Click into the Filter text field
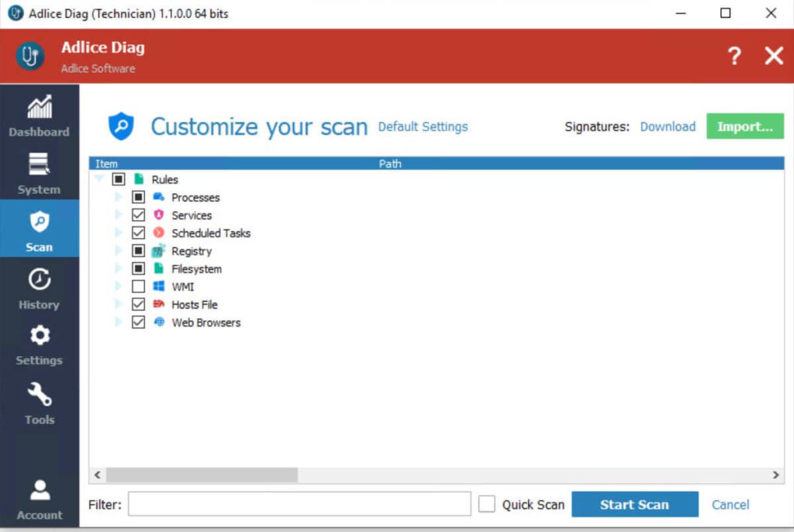 pos(299,504)
